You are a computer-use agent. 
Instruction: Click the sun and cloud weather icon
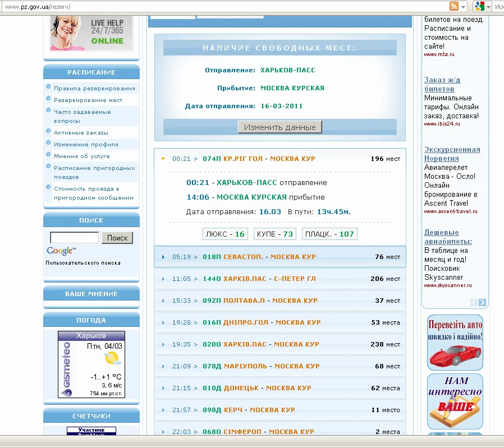coord(112,358)
